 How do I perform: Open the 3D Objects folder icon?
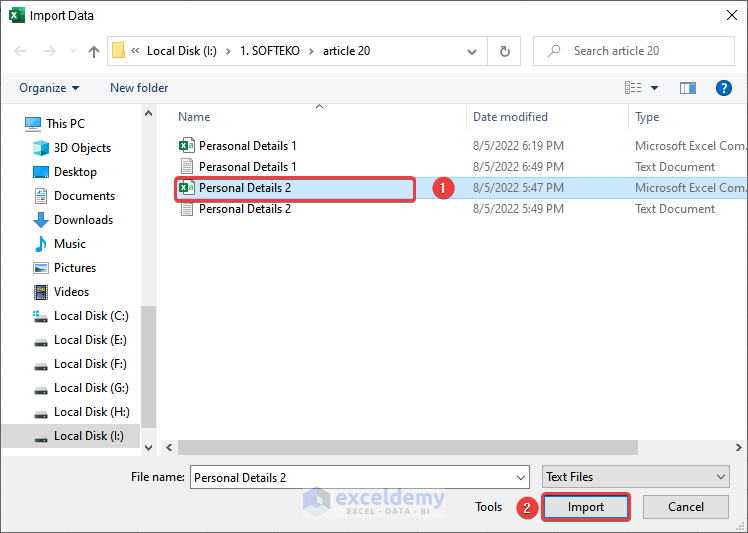click(41, 148)
